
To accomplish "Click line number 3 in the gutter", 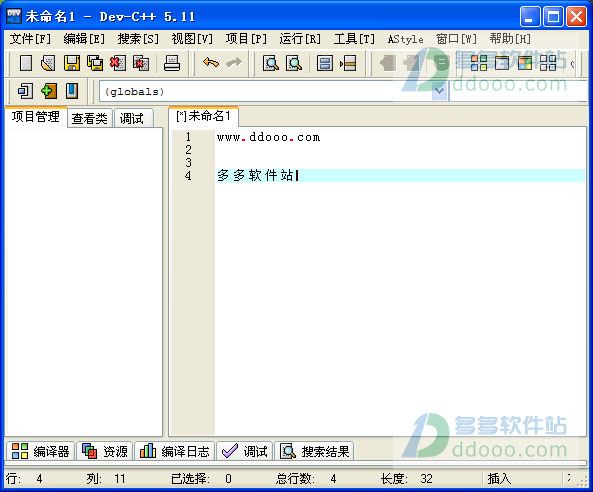I will pyautogui.click(x=188, y=163).
